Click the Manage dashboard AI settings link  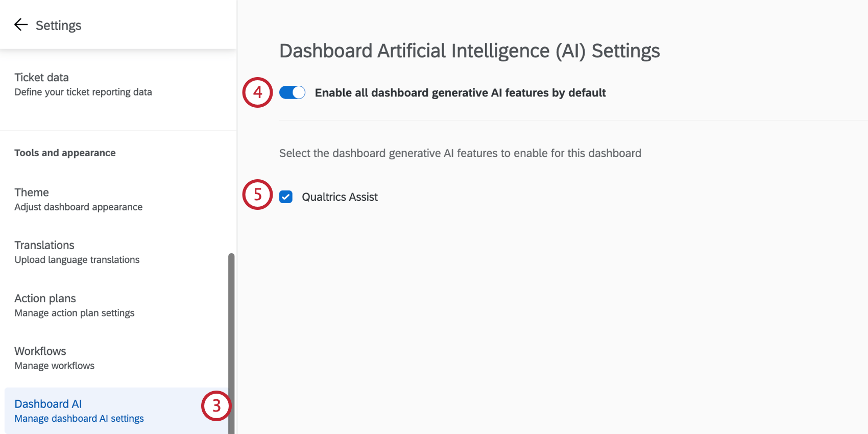click(79, 418)
